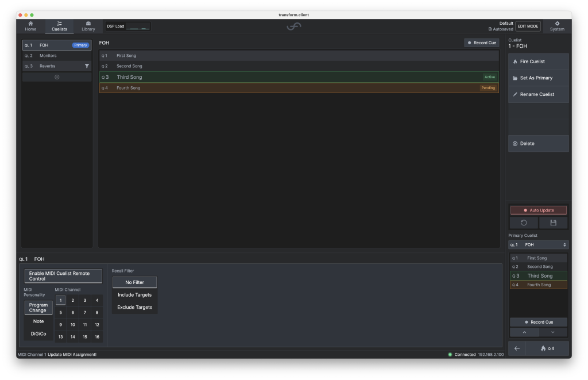
Task: Open the Library tab
Action: pyautogui.click(x=88, y=26)
